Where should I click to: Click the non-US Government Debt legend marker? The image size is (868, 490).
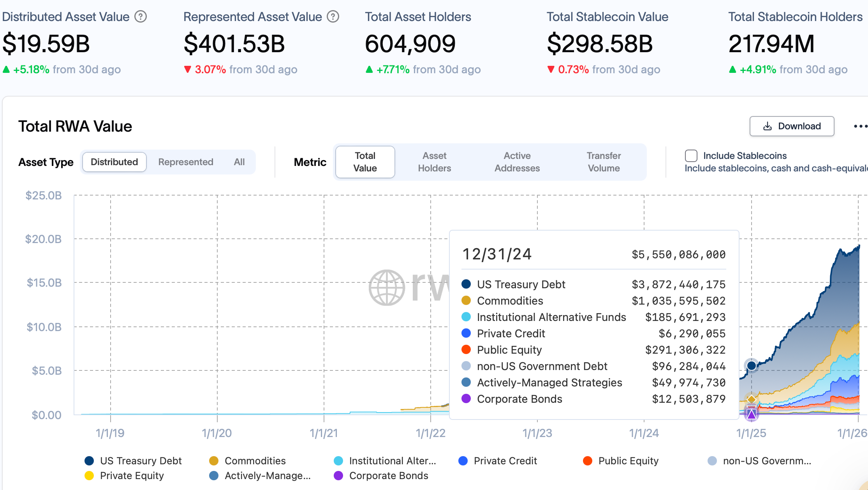712,461
